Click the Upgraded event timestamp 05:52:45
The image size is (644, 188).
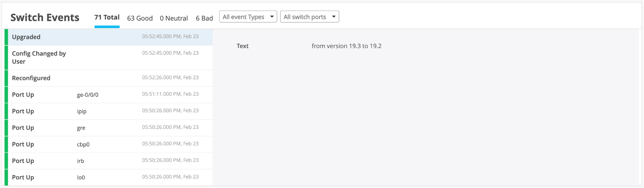point(170,36)
